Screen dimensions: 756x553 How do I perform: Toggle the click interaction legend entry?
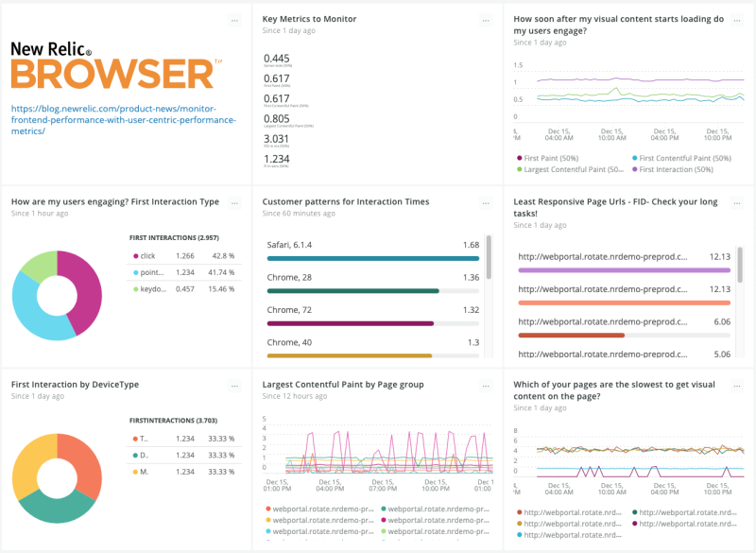(x=147, y=255)
